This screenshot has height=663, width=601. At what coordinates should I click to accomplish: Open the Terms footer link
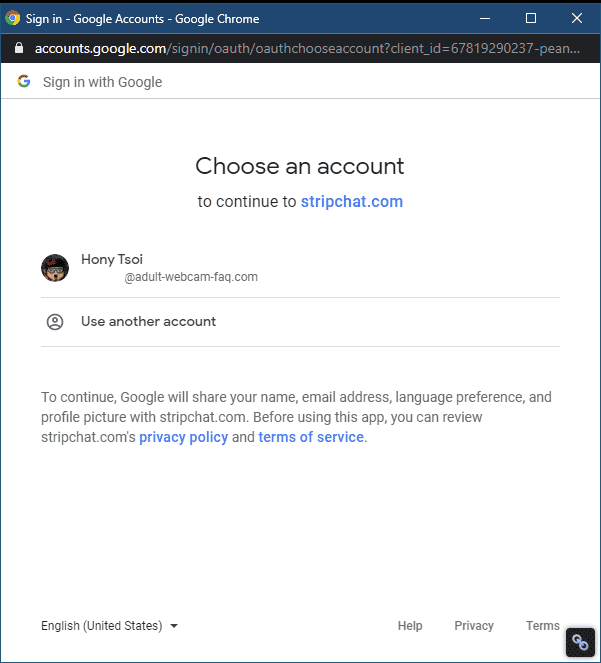[543, 625]
